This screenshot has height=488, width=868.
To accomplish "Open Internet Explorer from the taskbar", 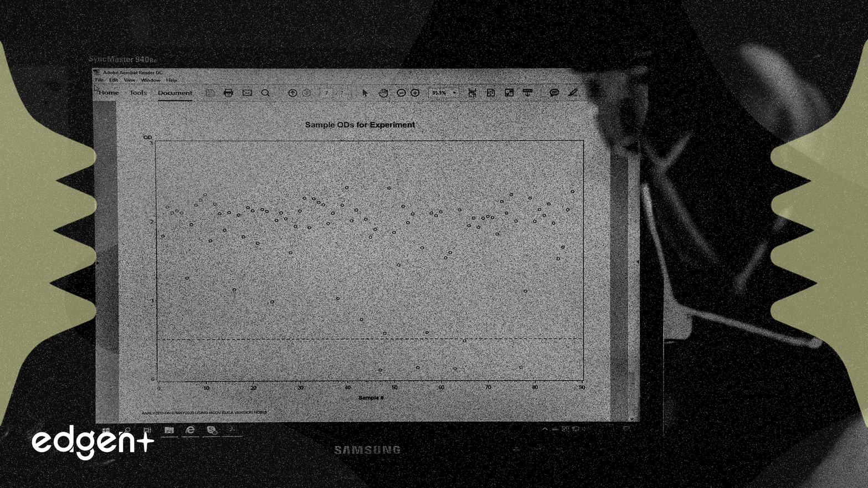I will tap(190, 430).
